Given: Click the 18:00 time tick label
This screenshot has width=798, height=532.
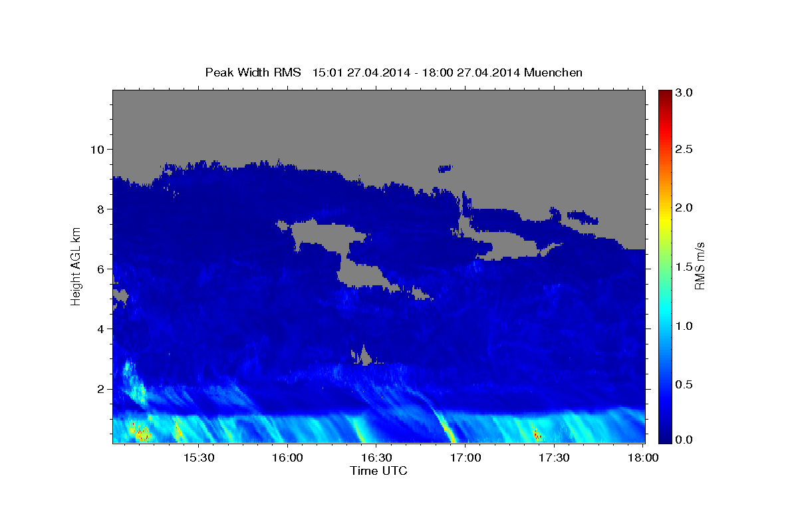Looking at the screenshot, I should click(642, 458).
